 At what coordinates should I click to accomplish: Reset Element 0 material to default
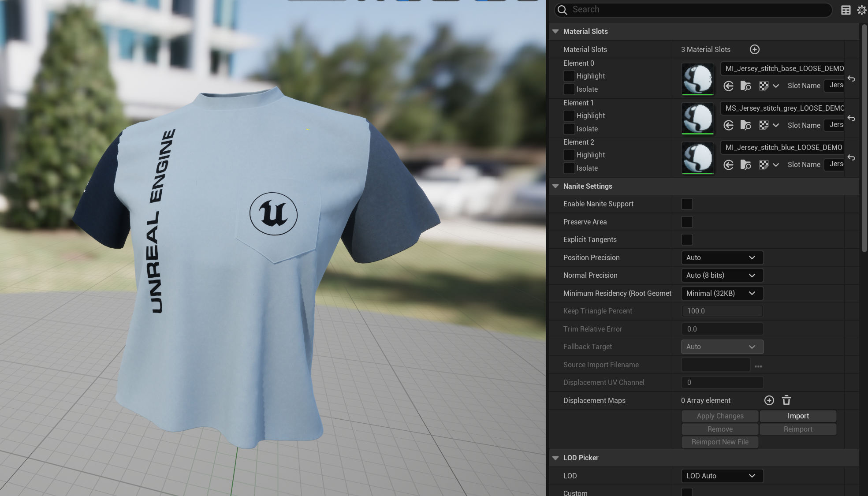pyautogui.click(x=851, y=79)
